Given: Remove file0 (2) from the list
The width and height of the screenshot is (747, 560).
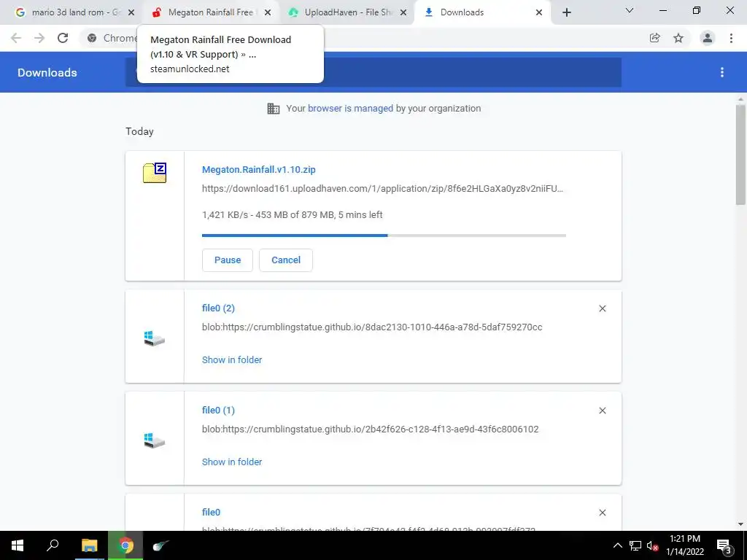Looking at the screenshot, I should pos(602,308).
